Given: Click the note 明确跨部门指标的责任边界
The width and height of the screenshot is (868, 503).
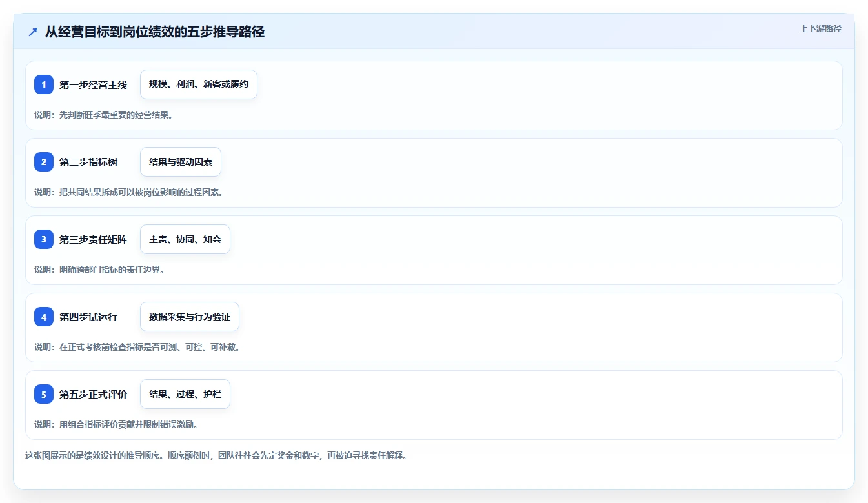Looking at the screenshot, I should coord(99,270).
